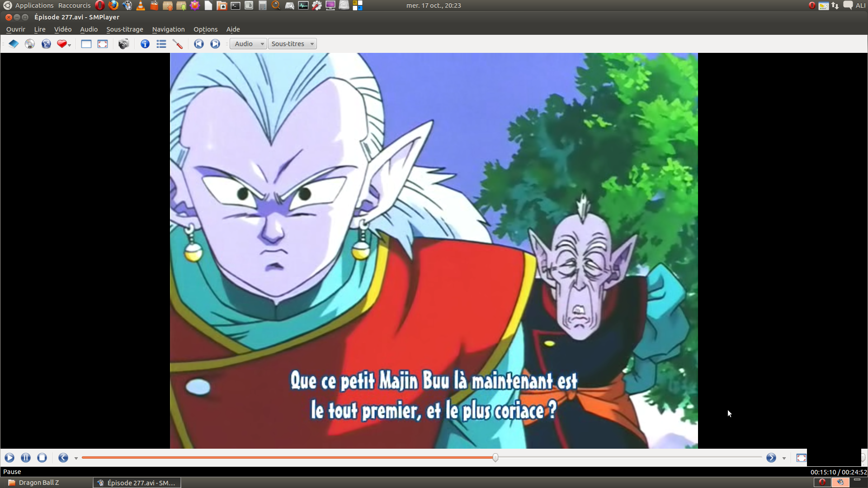The image size is (868, 488).
Task: Open the display settings monitor icon
Action: pyautogui.click(x=330, y=5)
